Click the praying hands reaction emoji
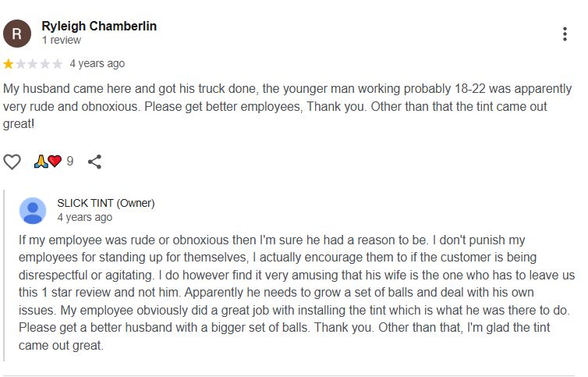Screen dimensions: 588x377 click(41, 162)
